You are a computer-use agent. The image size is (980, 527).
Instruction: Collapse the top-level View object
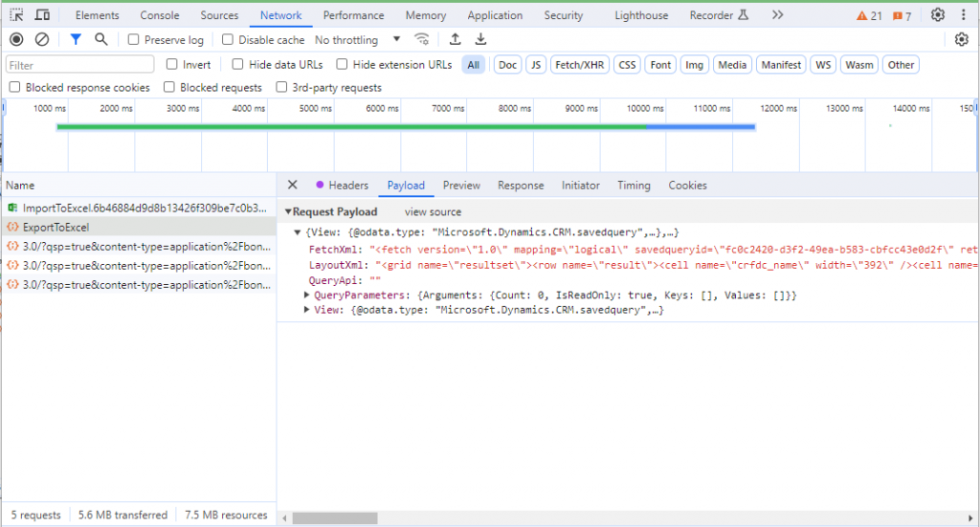pos(298,232)
